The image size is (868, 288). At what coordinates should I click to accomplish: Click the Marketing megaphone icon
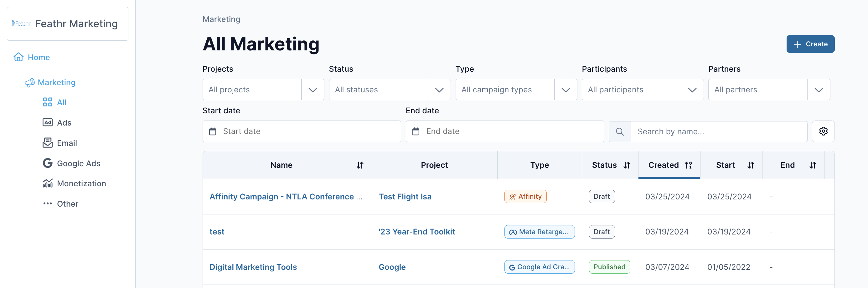[x=30, y=83]
